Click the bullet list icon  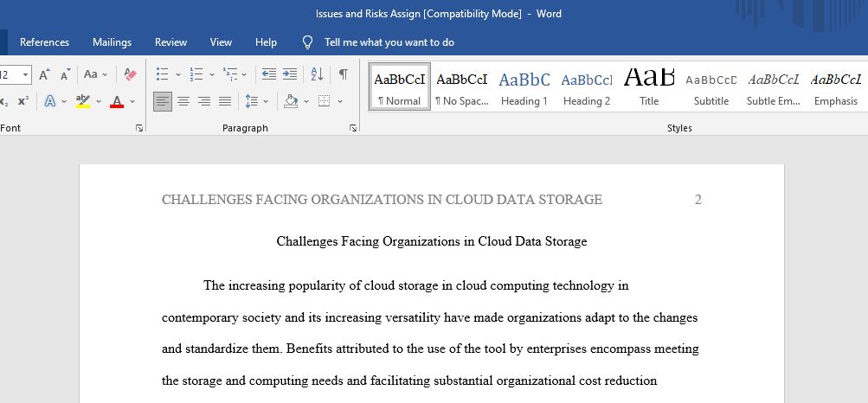point(163,74)
